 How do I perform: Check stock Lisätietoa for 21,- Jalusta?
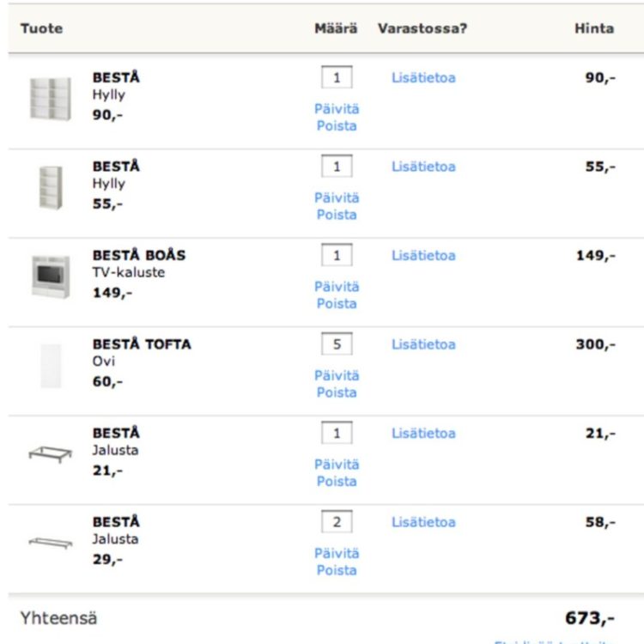point(423,433)
